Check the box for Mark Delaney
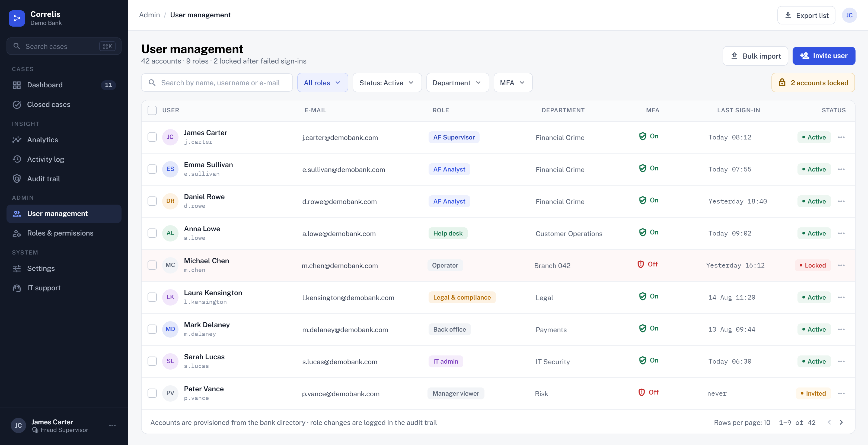Image resolution: width=868 pixels, height=445 pixels. [152, 329]
